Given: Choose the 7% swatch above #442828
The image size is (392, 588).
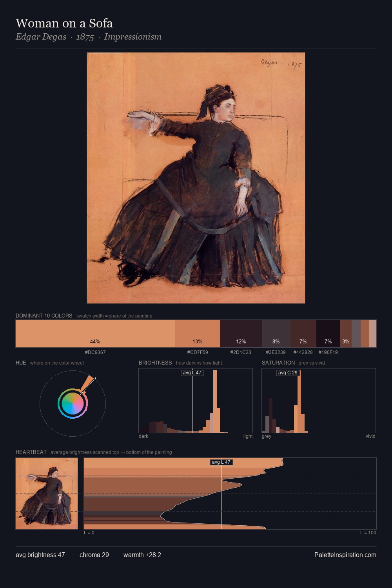Looking at the screenshot, I should [303, 334].
